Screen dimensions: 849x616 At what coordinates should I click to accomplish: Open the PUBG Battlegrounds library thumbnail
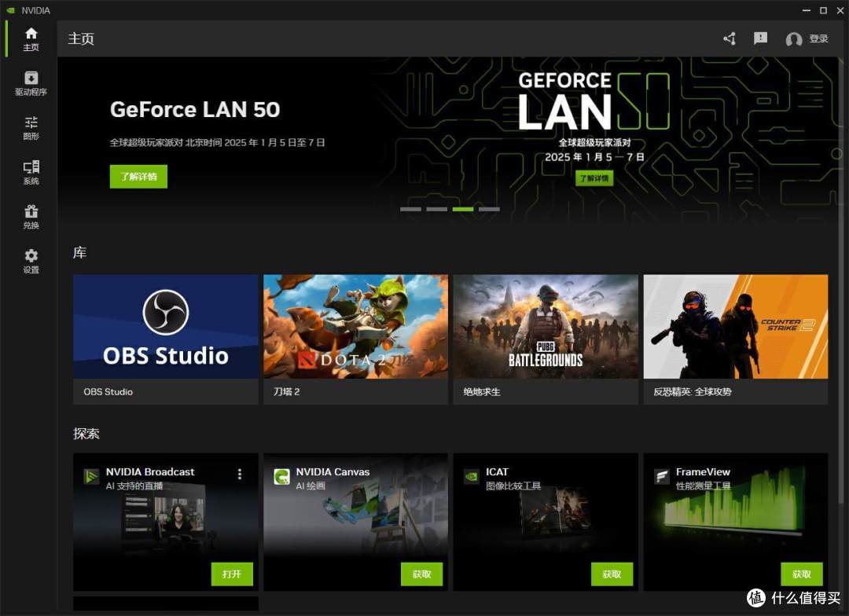pyautogui.click(x=546, y=326)
